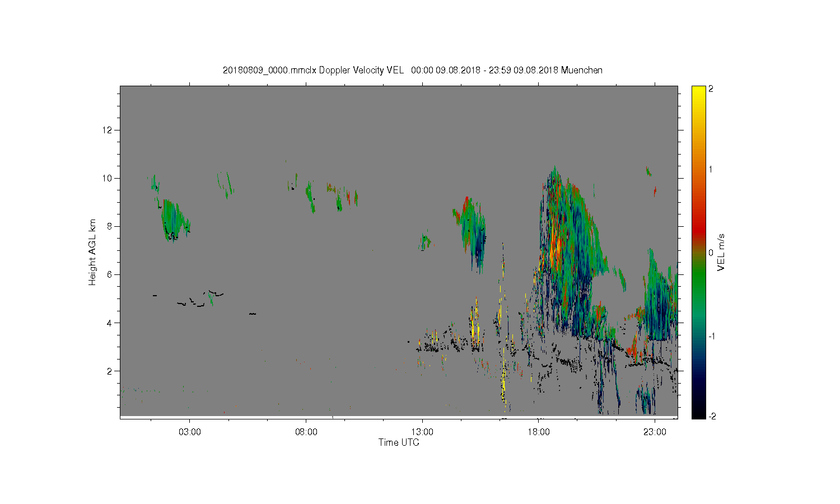The image size is (840, 504).
Task: Click the cloud echo at 8 km near 02:30
Action: tap(175, 220)
